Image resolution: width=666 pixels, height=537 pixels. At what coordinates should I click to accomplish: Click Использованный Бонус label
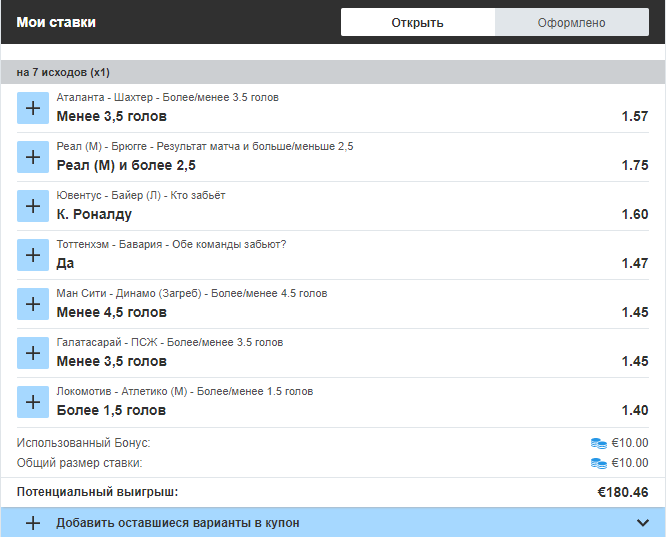click(x=84, y=443)
